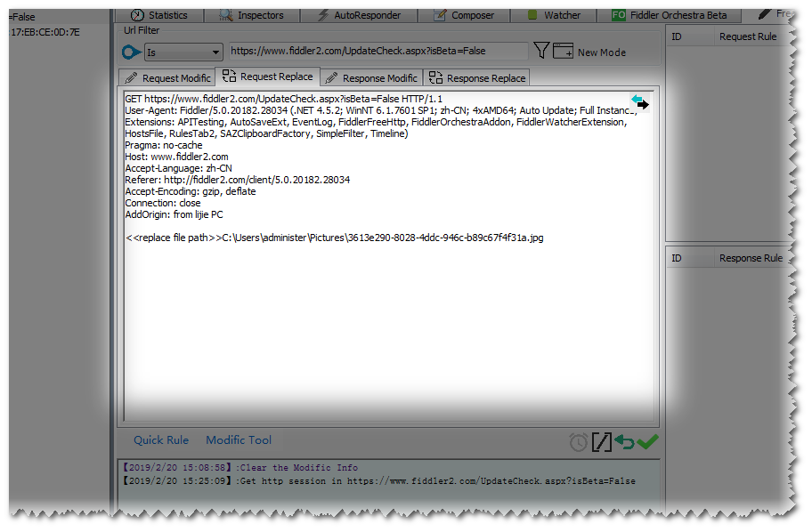The width and height of the screenshot is (812, 532).
Task: Click the GET request line ending HTTP/1.1
Action: (x=284, y=99)
